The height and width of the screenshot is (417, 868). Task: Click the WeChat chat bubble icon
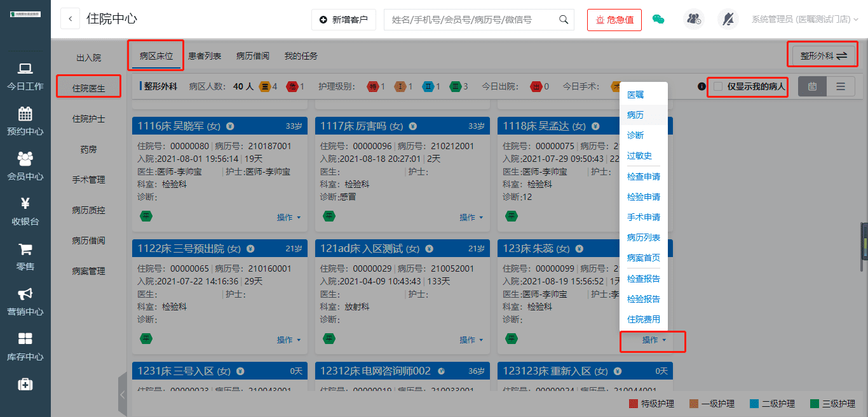tap(658, 20)
